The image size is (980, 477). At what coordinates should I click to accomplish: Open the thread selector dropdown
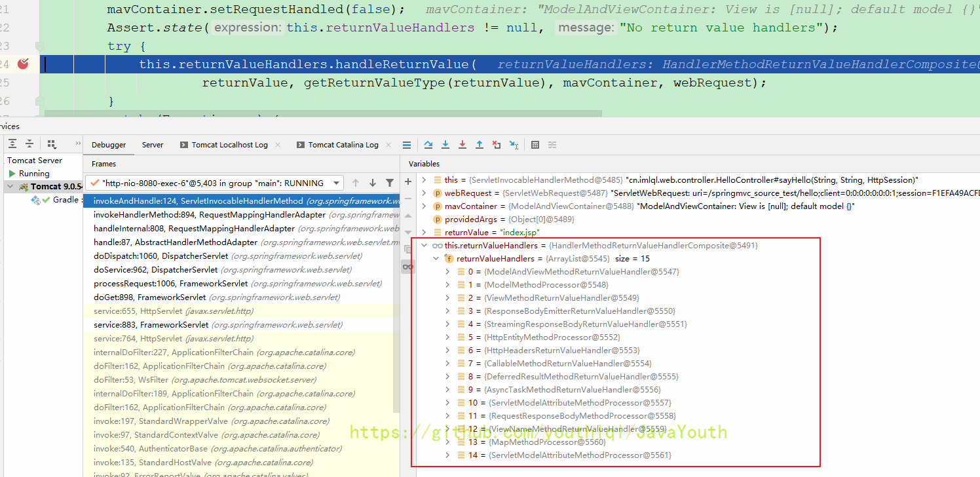[337, 183]
